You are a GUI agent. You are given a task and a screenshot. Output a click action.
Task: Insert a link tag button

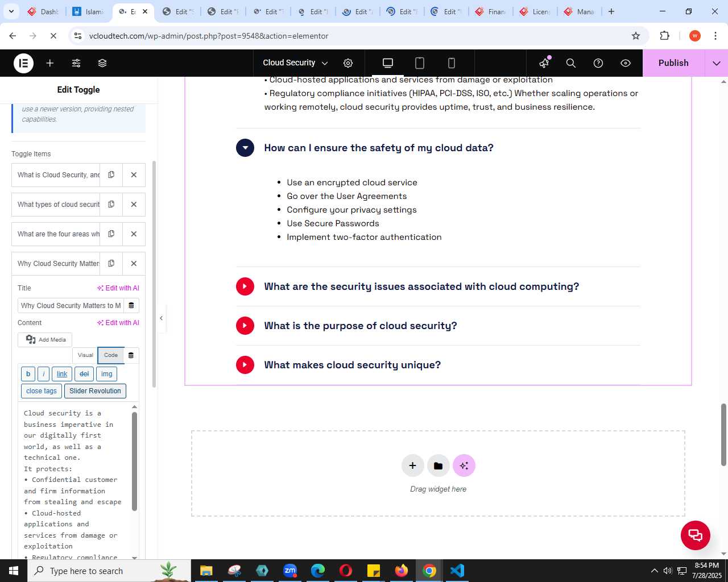pos(62,374)
